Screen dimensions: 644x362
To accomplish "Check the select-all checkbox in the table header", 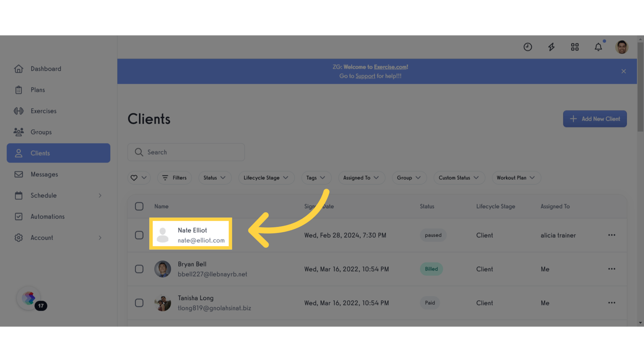I will coord(139,206).
